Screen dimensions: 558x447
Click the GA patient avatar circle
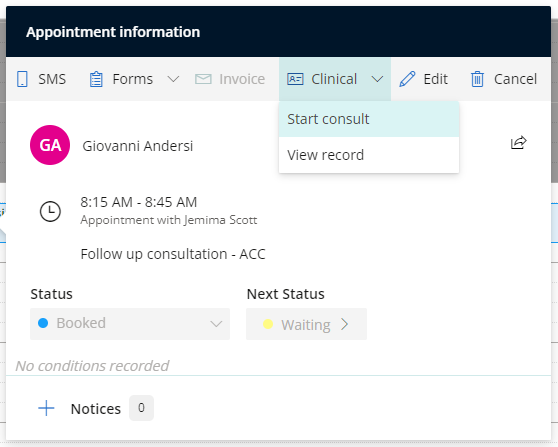click(x=50, y=145)
